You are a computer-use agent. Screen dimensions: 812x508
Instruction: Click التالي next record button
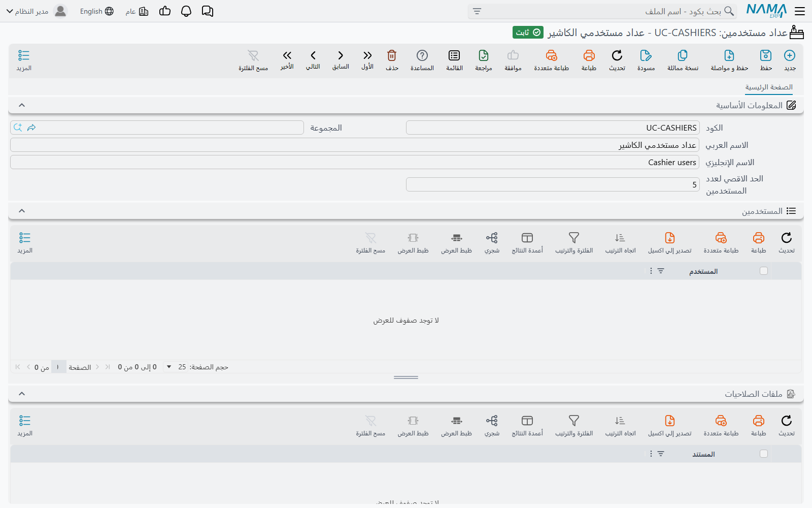tap(313, 60)
